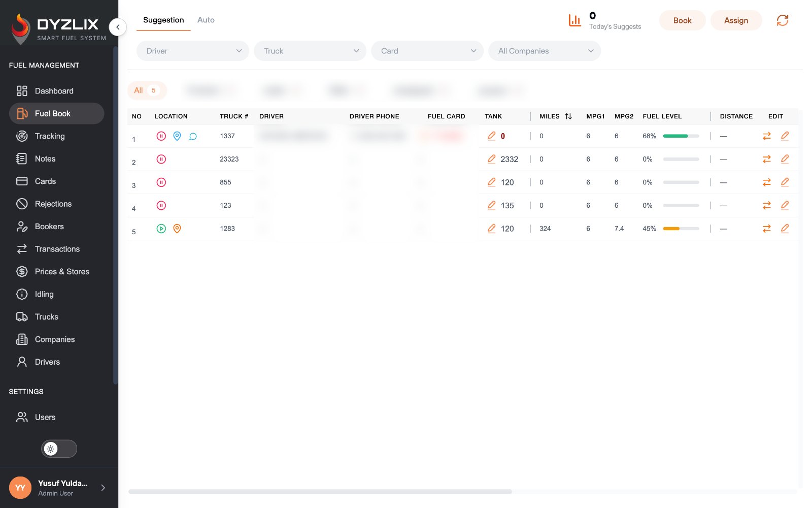812x508 pixels.
Task: Toggle the pause status icon for truck 123
Action: [161, 206]
